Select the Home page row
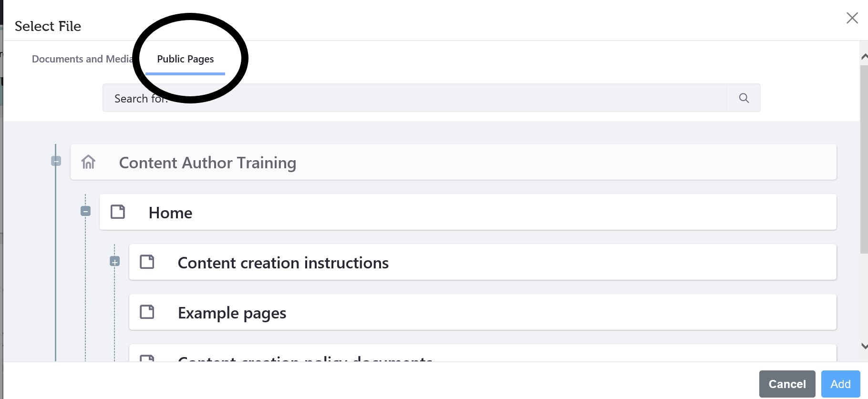Screen dimensions: 868x399 171,213
